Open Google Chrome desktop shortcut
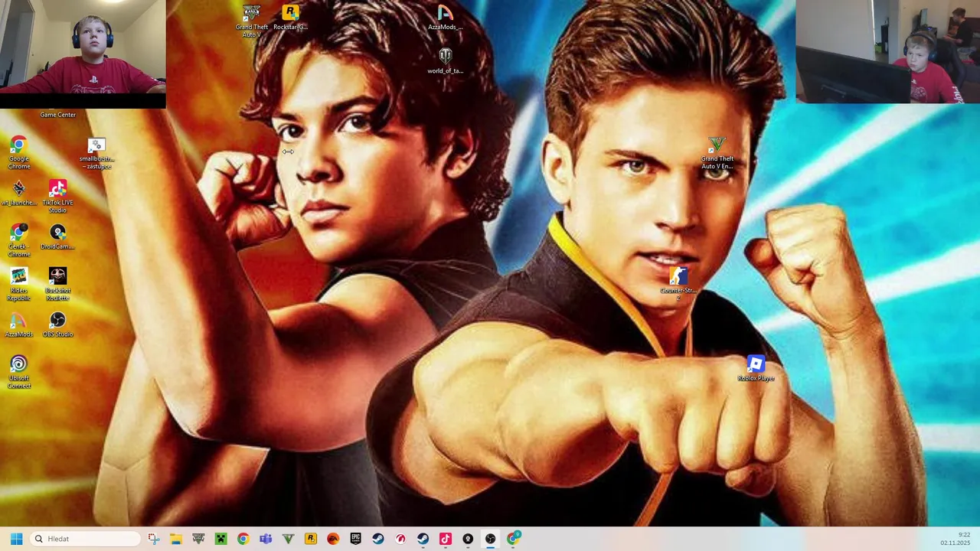 (19, 153)
